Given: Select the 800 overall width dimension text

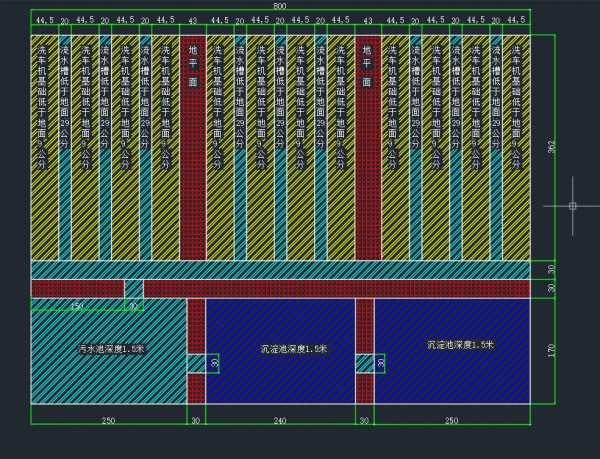Looking at the screenshot, I should click(x=280, y=6).
